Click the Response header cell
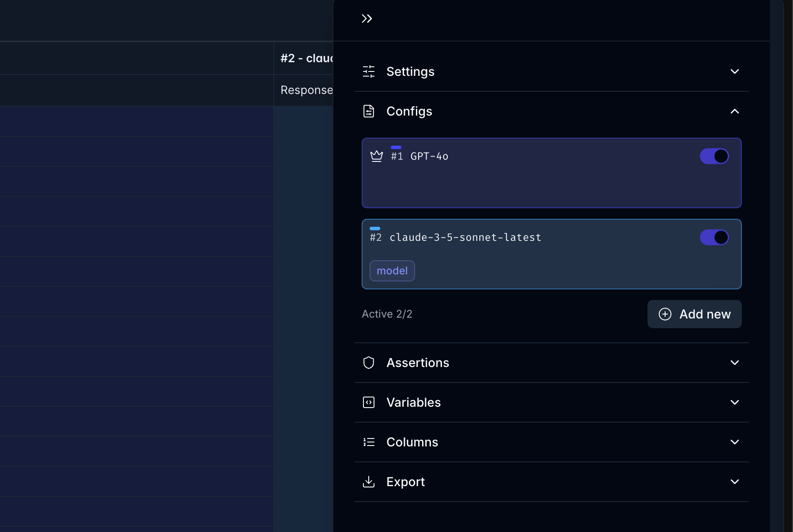 307,90
